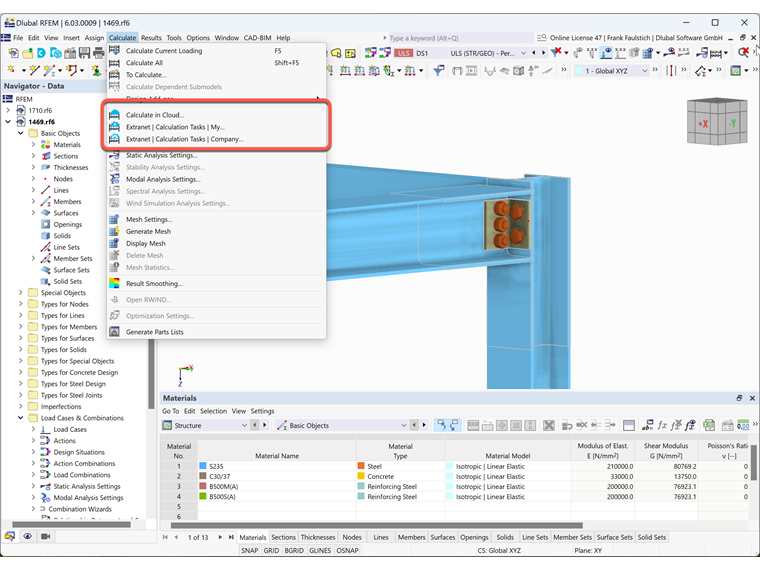Click the last table page navigation arrow

[x=231, y=537]
